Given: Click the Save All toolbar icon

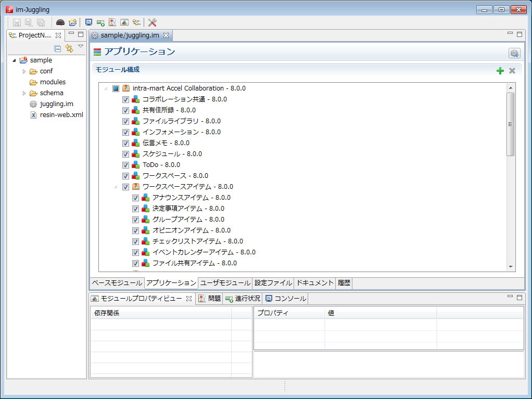Looking at the screenshot, I should 41,22.
